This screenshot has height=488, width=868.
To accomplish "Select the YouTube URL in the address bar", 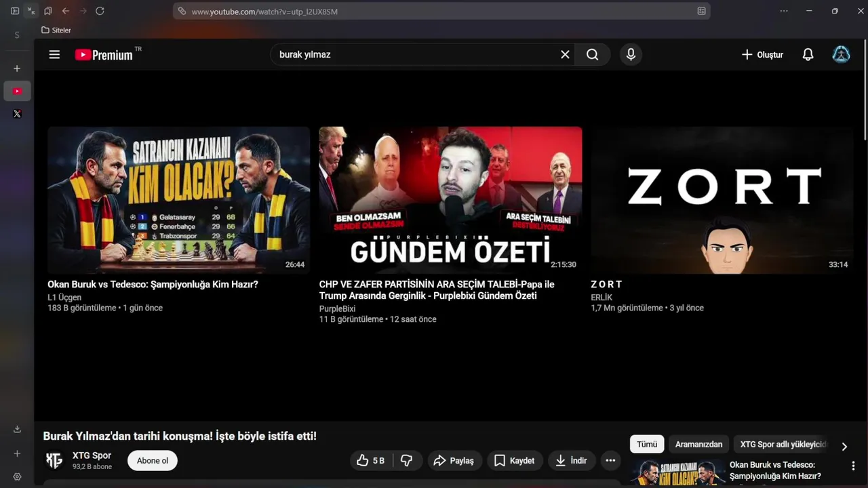I will (x=264, y=12).
